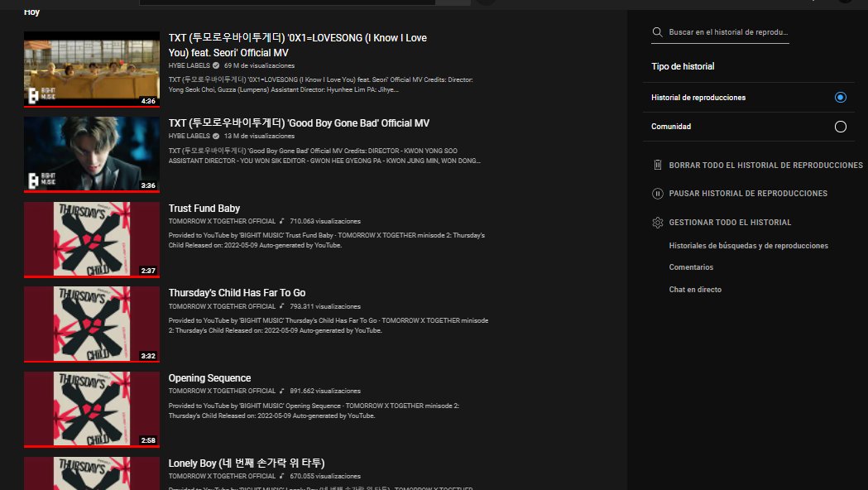868x490 pixels.
Task: Open TOMORROW X TOGETHER OFFICIAL channel on Opening Sequence row
Action: (x=222, y=391)
